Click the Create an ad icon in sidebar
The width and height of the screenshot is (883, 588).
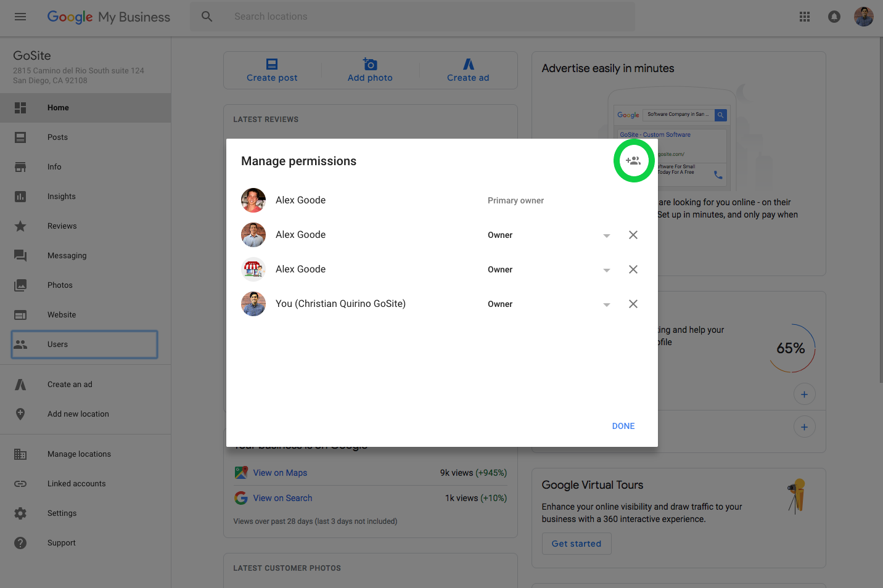click(x=20, y=385)
